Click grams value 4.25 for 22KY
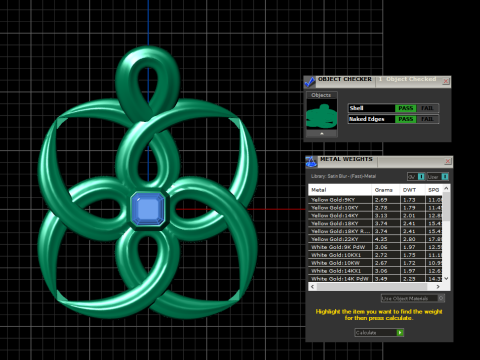 pyautogui.click(x=381, y=239)
